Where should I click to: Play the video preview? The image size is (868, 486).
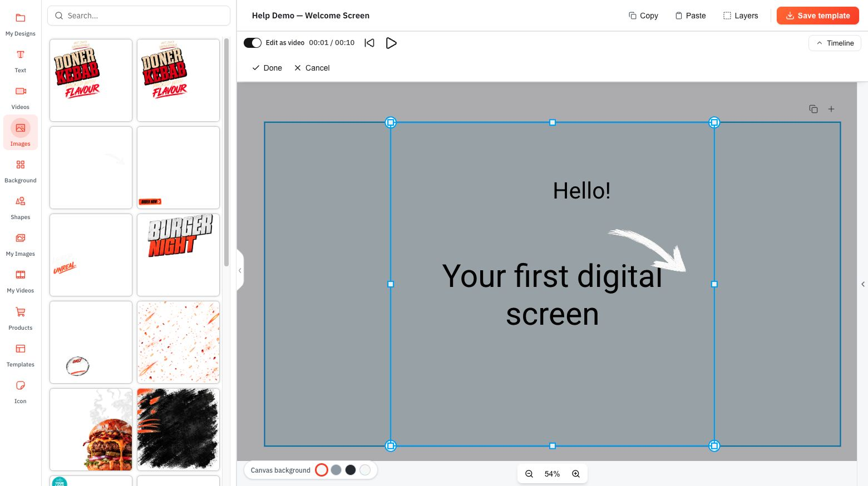391,43
